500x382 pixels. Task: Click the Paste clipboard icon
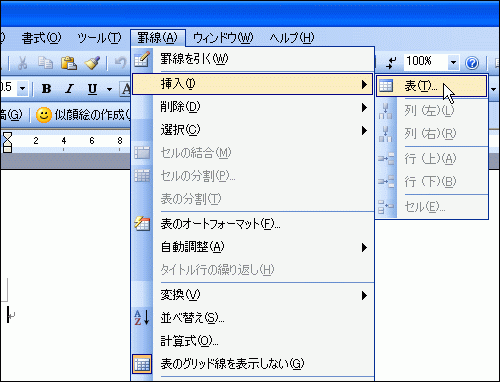coord(69,63)
